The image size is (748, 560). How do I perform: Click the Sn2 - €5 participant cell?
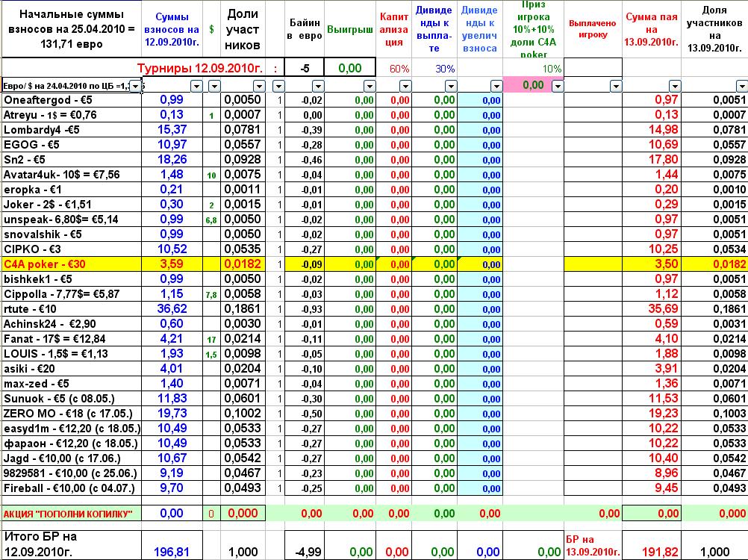tap(72, 160)
